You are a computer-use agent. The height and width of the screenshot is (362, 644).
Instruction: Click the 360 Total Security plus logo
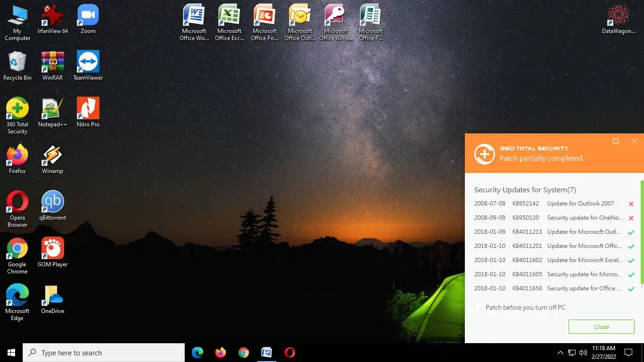click(x=485, y=154)
